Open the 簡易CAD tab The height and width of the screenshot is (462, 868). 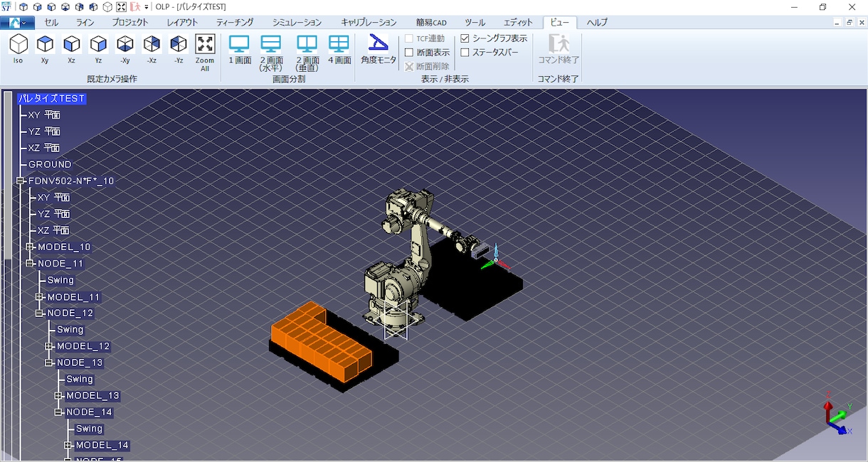click(x=431, y=23)
